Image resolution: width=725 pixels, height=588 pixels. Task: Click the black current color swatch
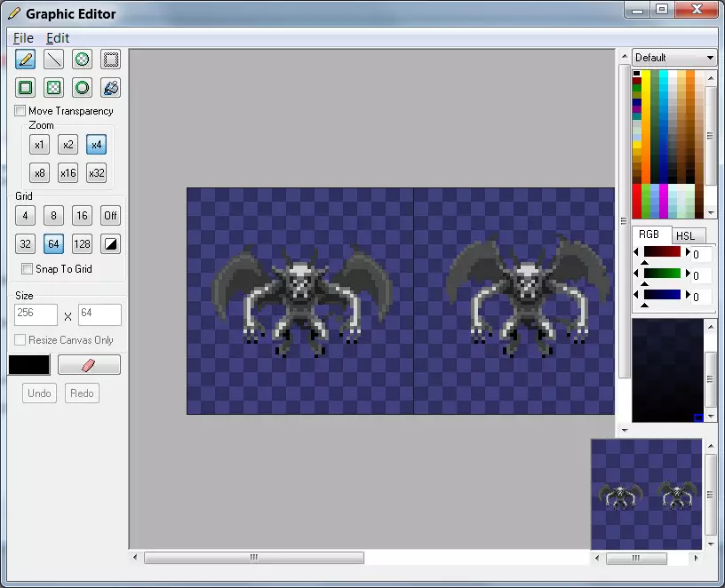coord(29,365)
